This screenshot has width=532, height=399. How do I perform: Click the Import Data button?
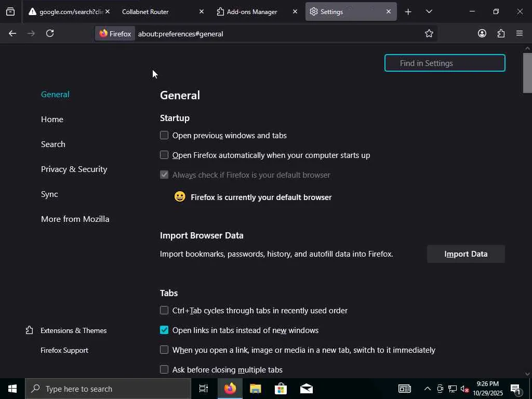pos(466,254)
